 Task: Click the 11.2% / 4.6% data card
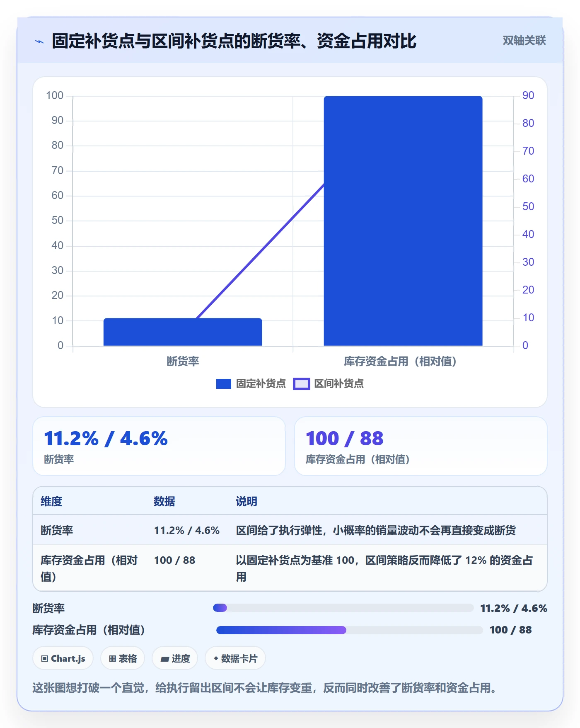click(x=159, y=446)
